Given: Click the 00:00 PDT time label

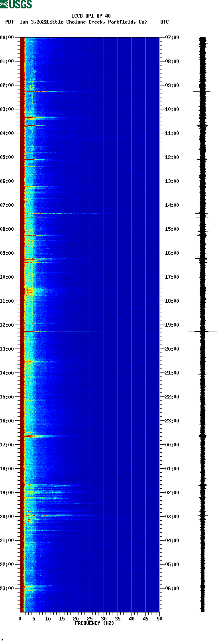Looking at the screenshot, I should pos(7,38).
